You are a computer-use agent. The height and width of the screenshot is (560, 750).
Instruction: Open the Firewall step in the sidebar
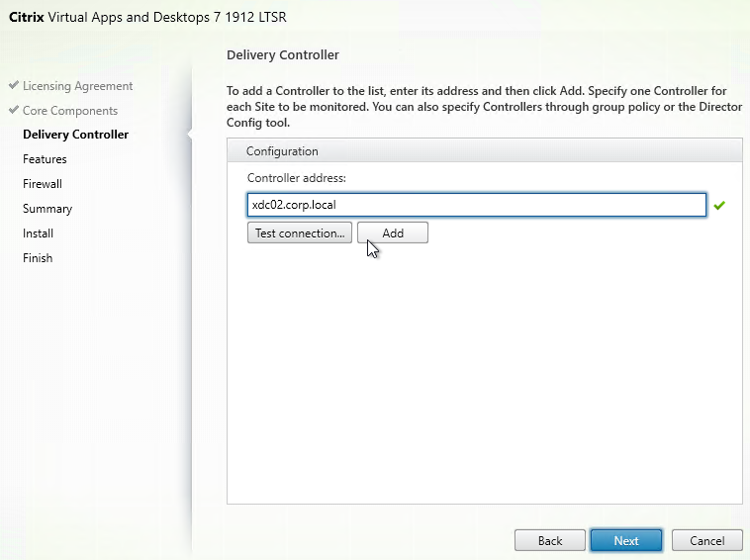point(43,184)
